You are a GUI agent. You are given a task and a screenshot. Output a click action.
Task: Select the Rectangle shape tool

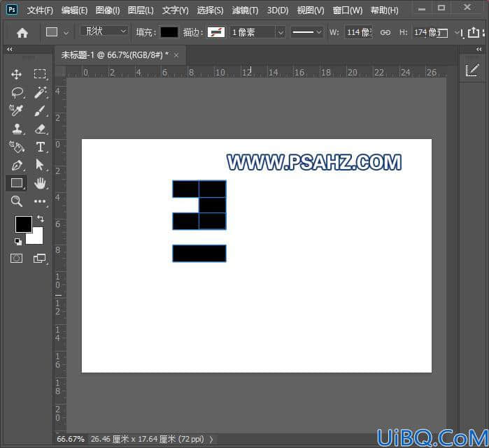pos(17,183)
